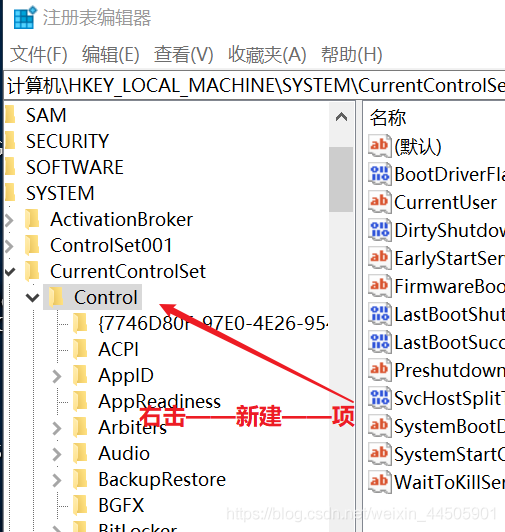Screen dimensions: 505x532
Task: Click the binary icon of DirtyShutdown value
Action: pos(379,230)
